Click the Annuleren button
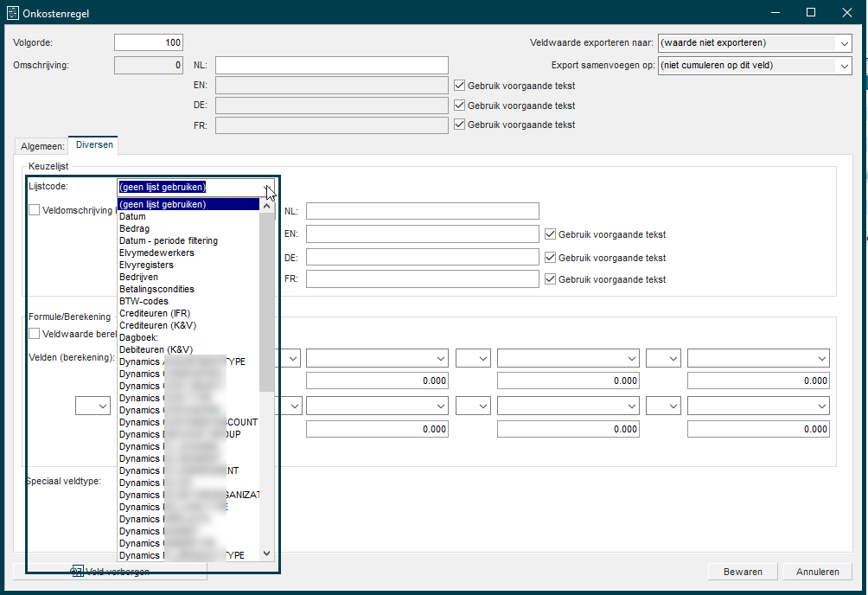Image resolution: width=868 pixels, height=595 pixels. point(818,572)
